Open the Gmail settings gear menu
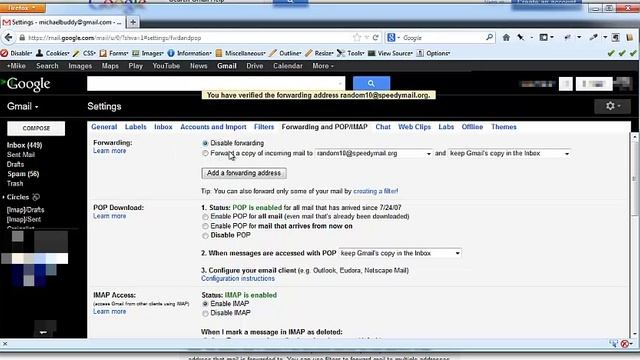This screenshot has height=360, width=640. [x=612, y=106]
